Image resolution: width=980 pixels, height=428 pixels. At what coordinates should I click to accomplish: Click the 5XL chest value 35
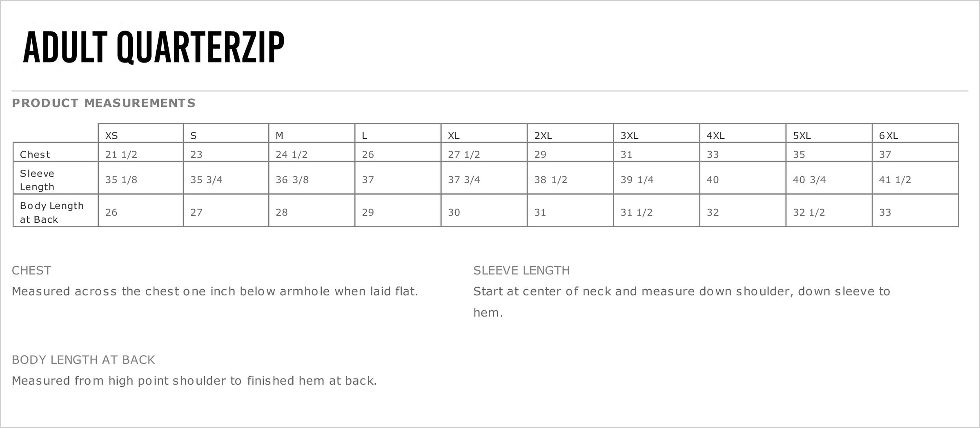[x=799, y=155]
